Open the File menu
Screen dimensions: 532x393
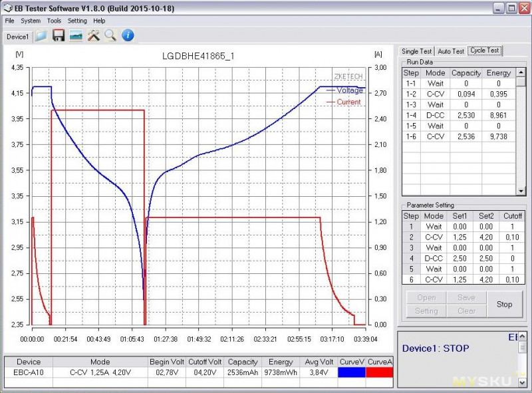(x=9, y=21)
